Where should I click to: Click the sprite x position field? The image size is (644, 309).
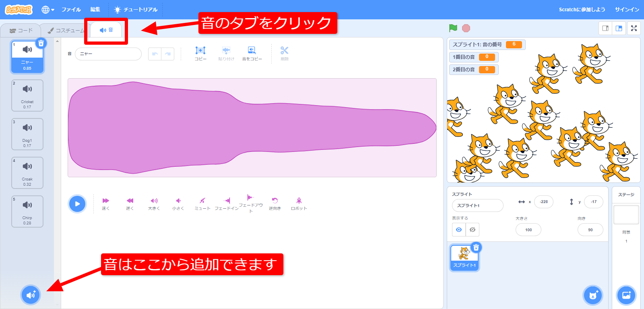(x=544, y=202)
